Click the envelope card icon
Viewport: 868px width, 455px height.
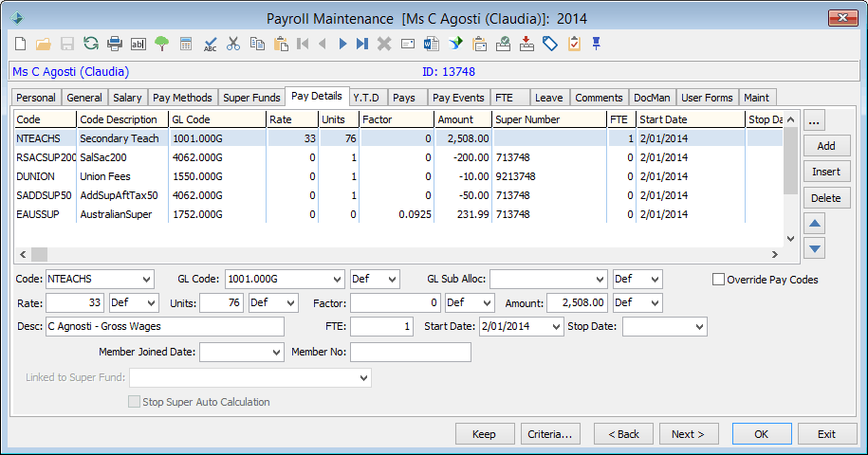(408, 44)
